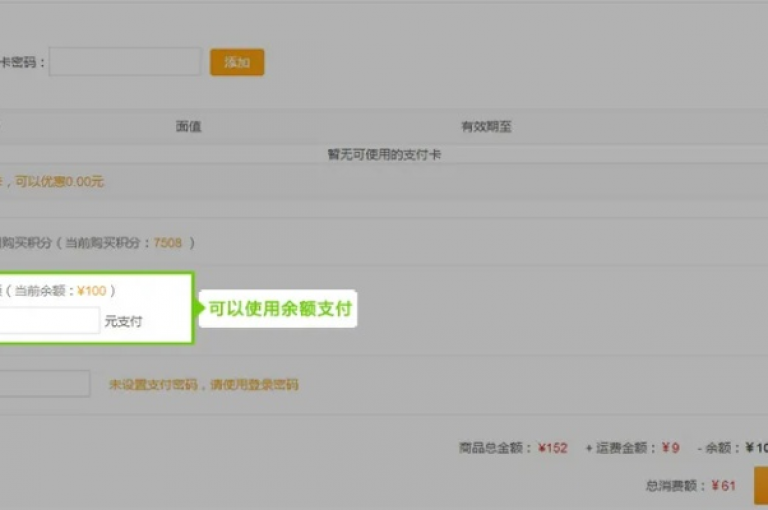Click the 未设置支付密码 warning text
Image resolution: width=768 pixels, height=510 pixels.
coord(203,385)
